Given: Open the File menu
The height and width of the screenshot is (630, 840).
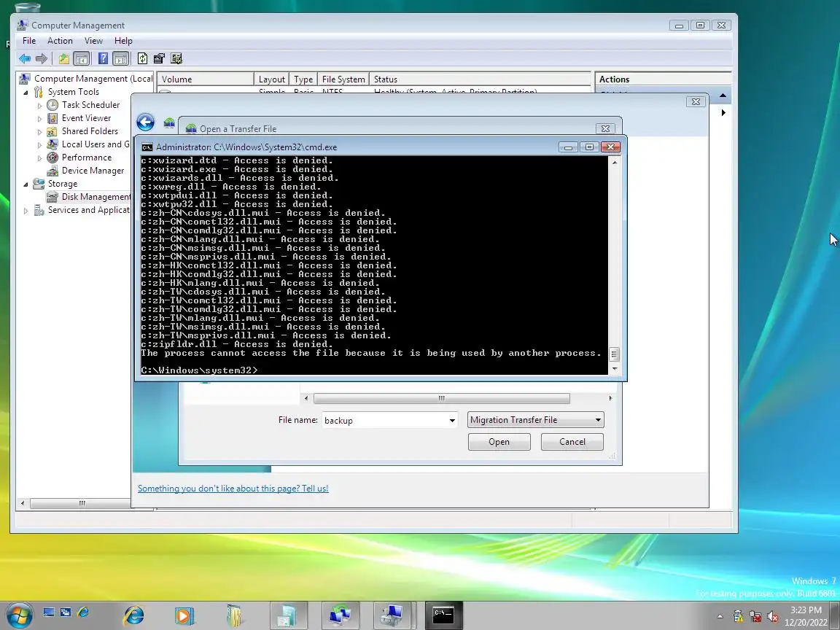Looking at the screenshot, I should [29, 41].
